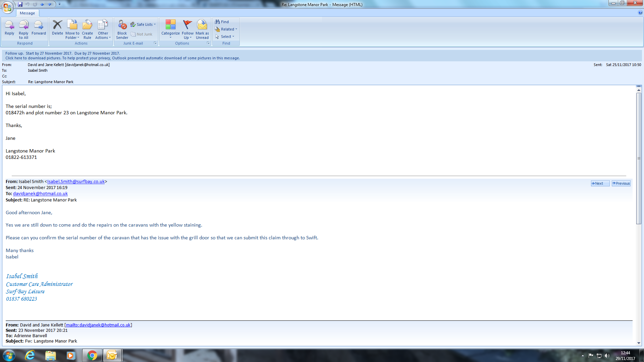This screenshot has width=644, height=362.
Task: Click the Previous message button
Action: (x=621, y=183)
